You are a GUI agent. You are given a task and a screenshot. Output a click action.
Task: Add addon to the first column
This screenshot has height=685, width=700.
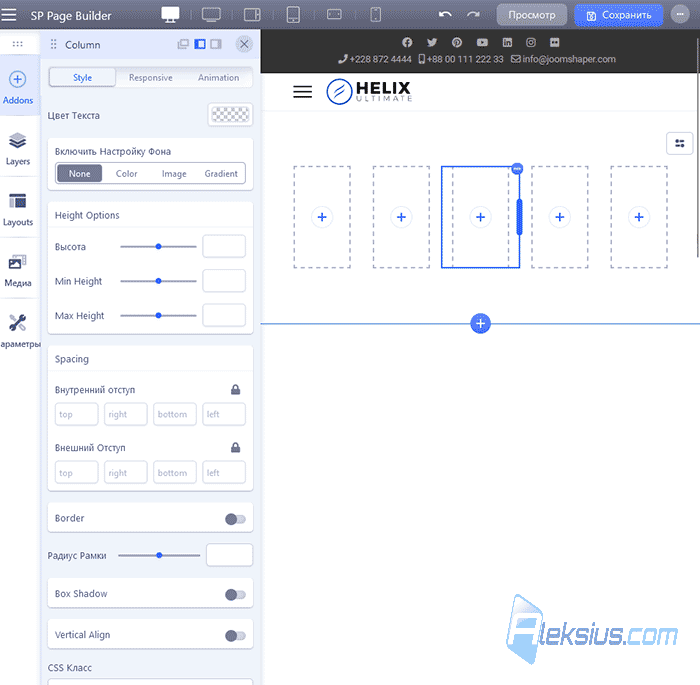click(322, 217)
